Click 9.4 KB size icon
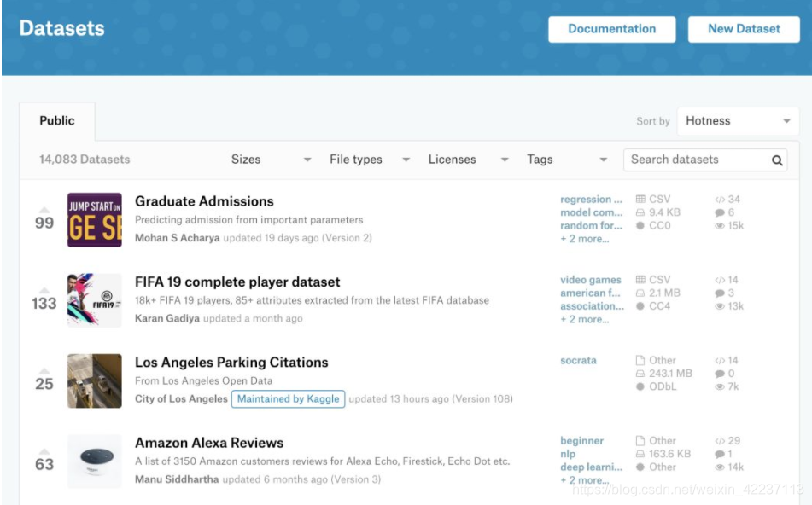 (640, 212)
